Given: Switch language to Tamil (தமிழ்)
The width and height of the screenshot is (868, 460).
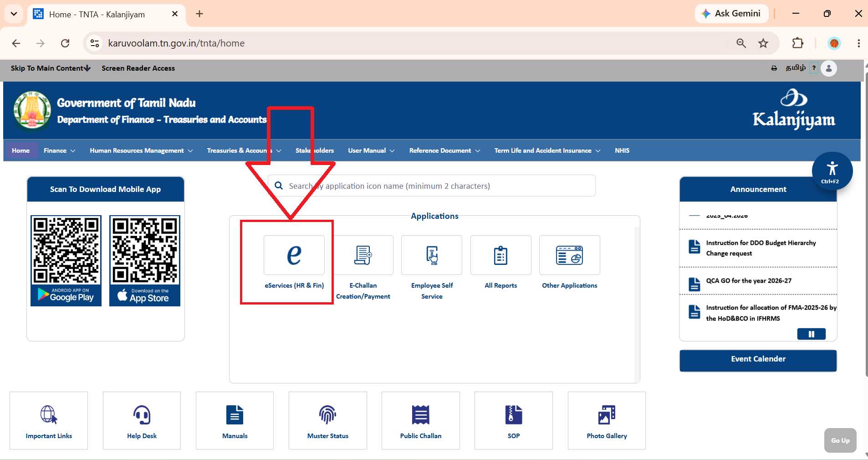Looking at the screenshot, I should pyautogui.click(x=796, y=68).
